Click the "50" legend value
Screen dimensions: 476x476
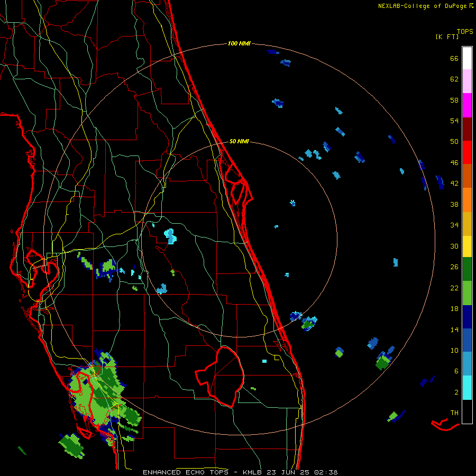pos(454,142)
